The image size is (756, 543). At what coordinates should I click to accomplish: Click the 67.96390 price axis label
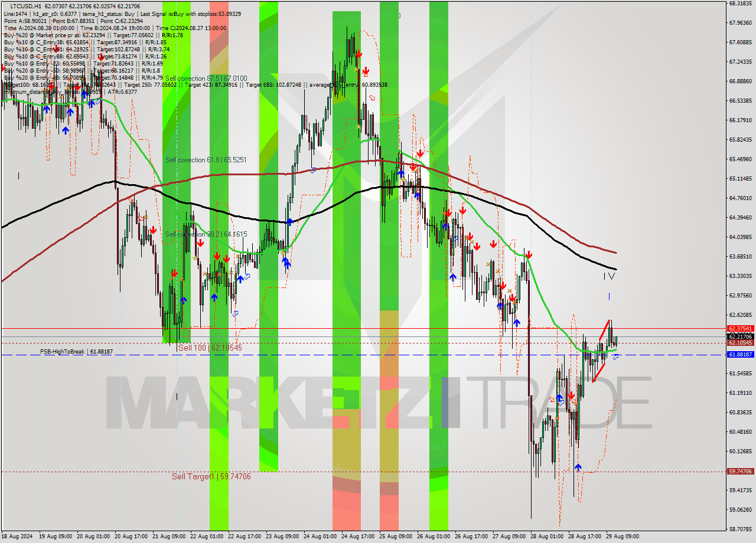coord(740,23)
